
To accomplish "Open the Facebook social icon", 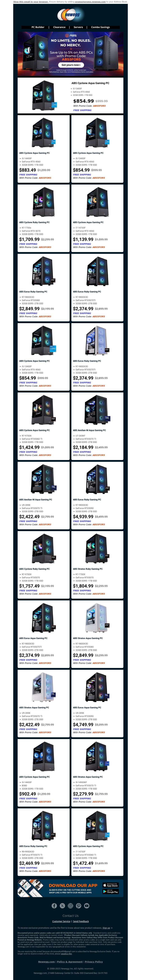I will click(54, 905).
